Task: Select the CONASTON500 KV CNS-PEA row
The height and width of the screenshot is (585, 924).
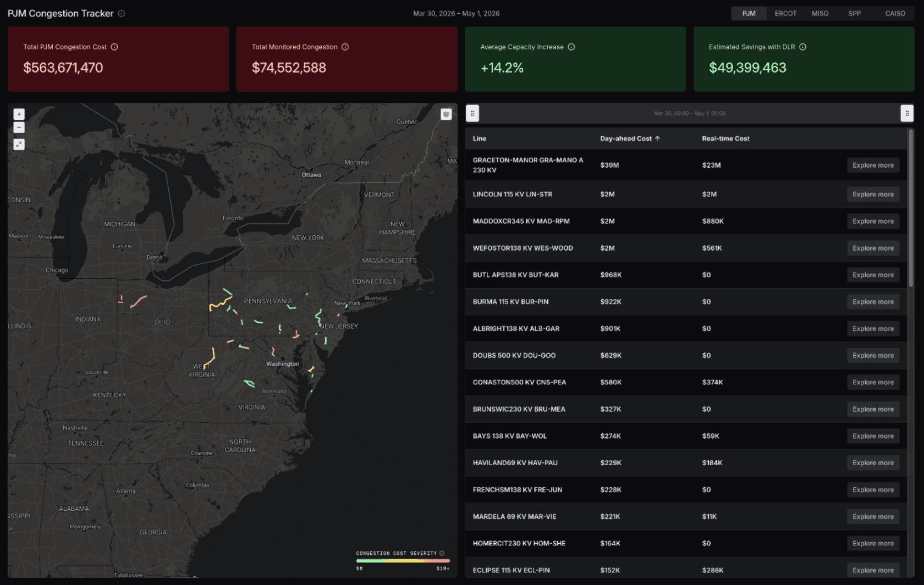Action: coord(686,382)
